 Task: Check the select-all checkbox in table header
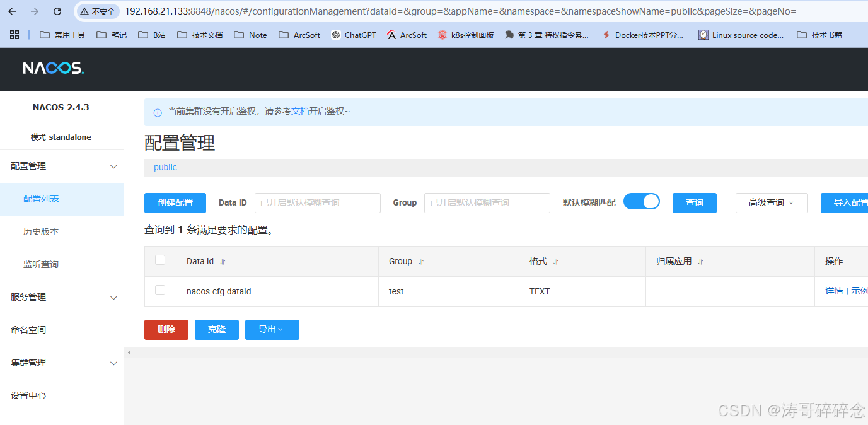coord(159,260)
